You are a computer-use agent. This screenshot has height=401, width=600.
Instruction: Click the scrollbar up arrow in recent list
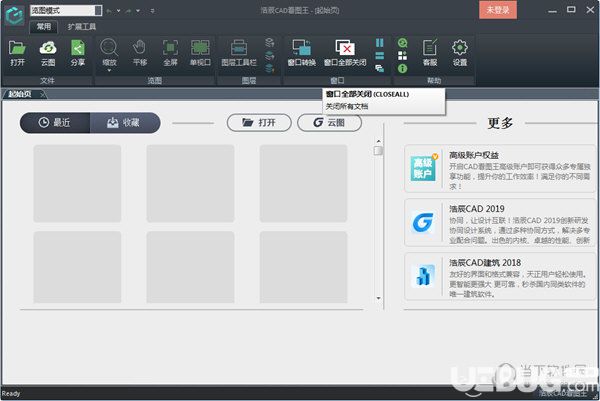click(x=378, y=141)
